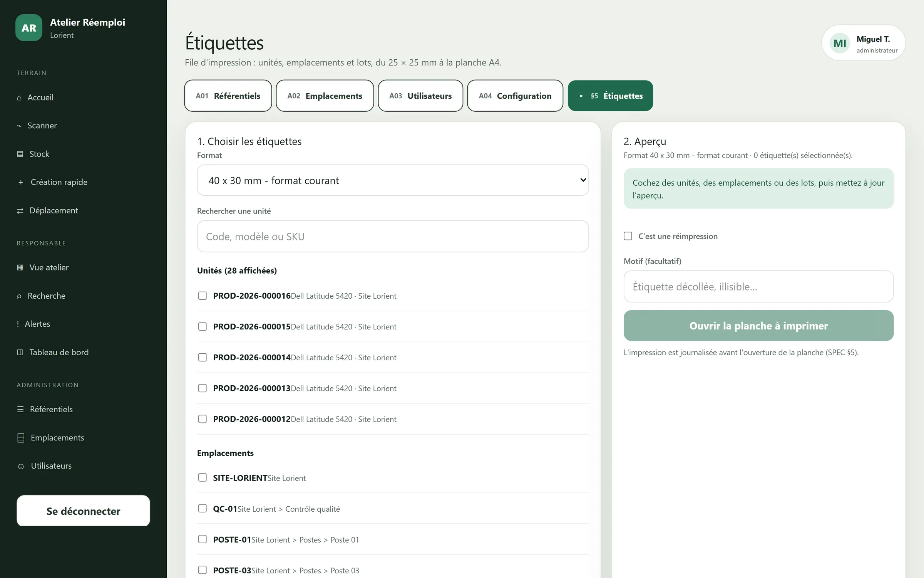Click the lines icon beside sidebar Référentiels
The width and height of the screenshot is (924, 578).
[20, 409]
